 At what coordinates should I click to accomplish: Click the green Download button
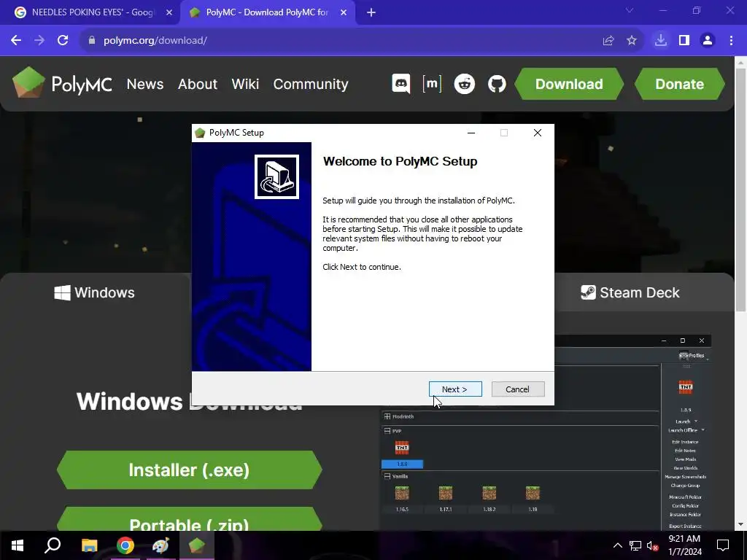[x=569, y=84]
